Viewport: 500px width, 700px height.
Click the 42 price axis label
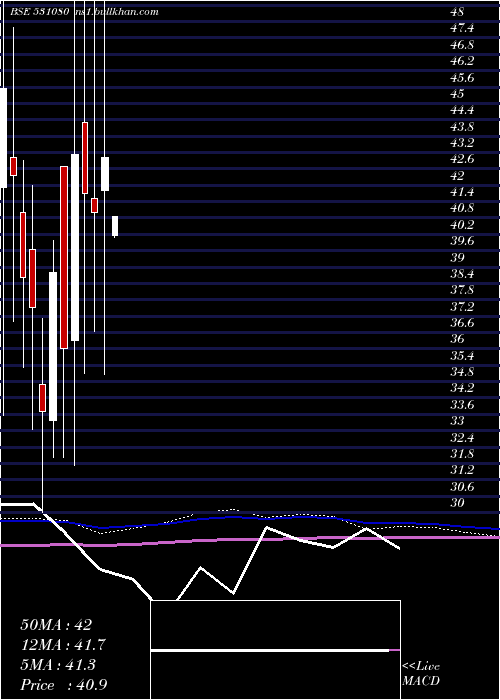pos(457,175)
